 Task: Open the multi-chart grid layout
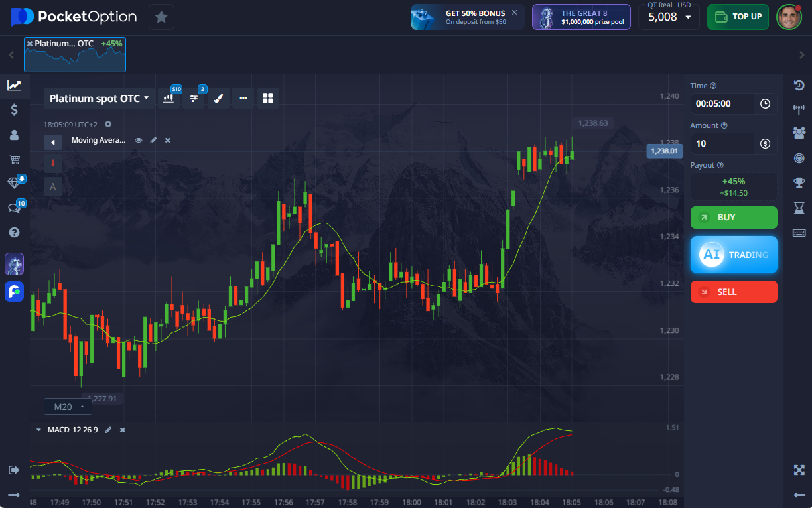pos(268,98)
